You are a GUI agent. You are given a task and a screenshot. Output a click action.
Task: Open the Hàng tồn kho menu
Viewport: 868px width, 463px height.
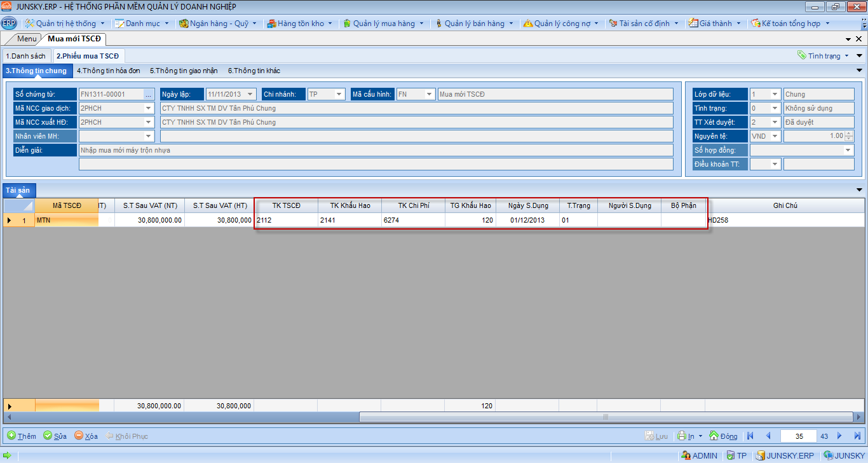coord(300,24)
